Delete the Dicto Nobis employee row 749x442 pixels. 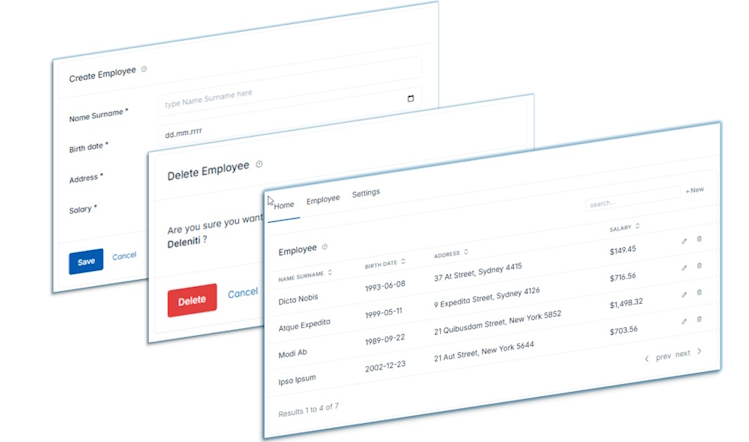[699, 238]
